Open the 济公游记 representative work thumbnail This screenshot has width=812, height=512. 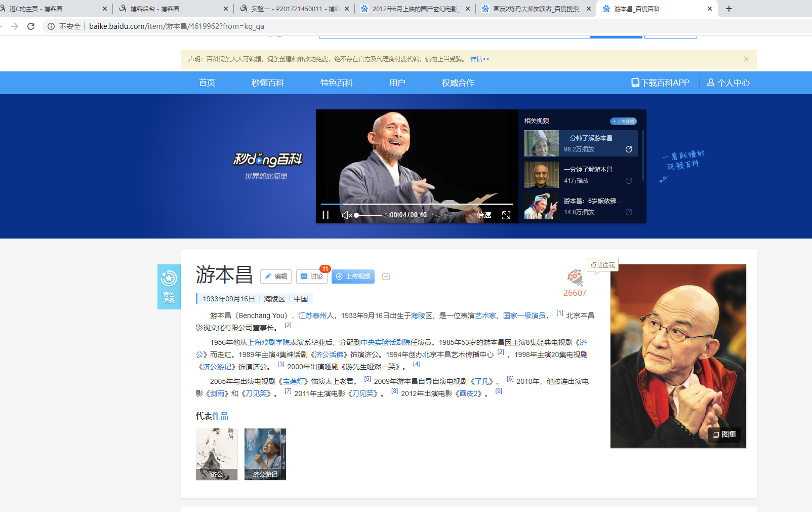[265, 454]
